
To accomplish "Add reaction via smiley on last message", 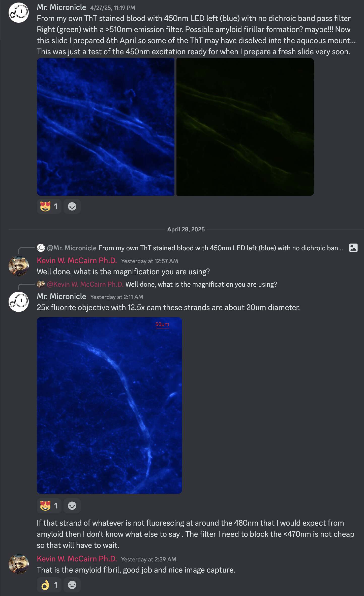I will pos(72,585).
